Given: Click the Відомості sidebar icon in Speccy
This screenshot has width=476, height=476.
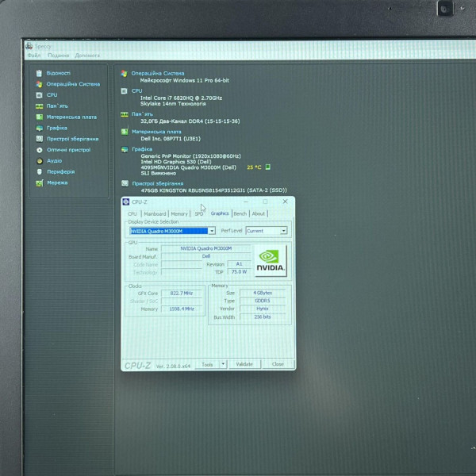Looking at the screenshot, I should tap(39, 73).
